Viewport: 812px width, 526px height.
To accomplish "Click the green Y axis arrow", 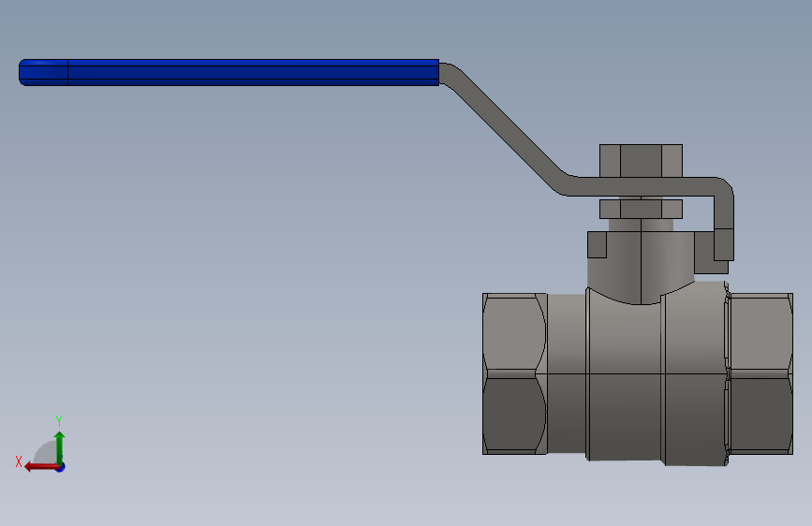I will point(60,447).
